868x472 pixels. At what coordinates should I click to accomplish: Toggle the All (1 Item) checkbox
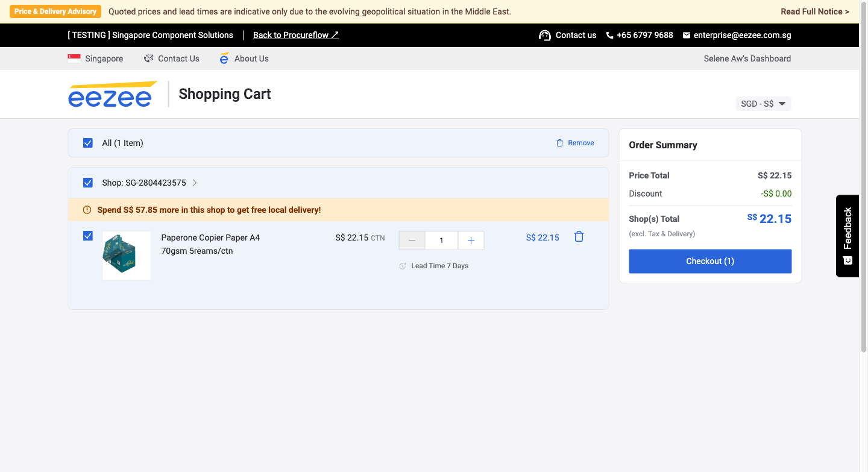(x=88, y=143)
